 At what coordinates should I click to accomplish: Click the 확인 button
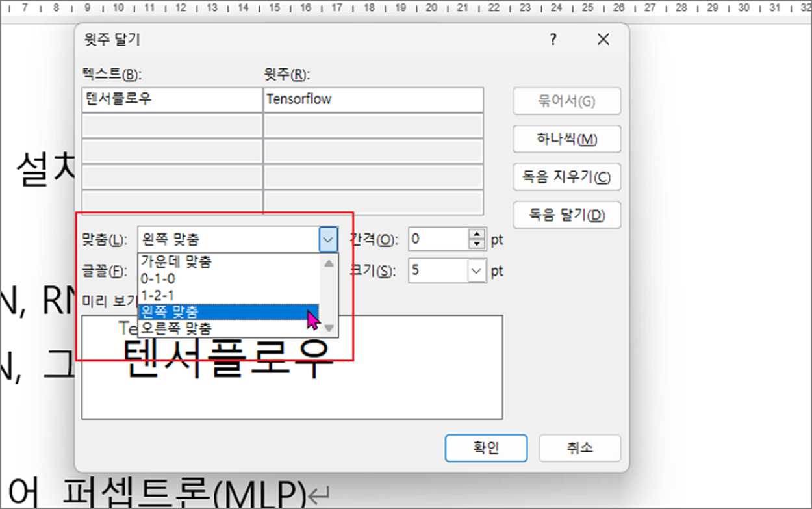click(486, 448)
